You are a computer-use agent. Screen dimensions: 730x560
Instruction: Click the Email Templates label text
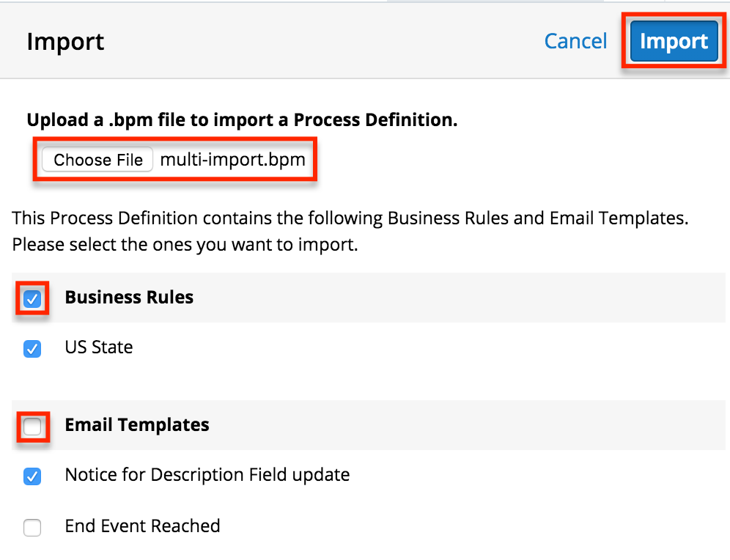137,424
